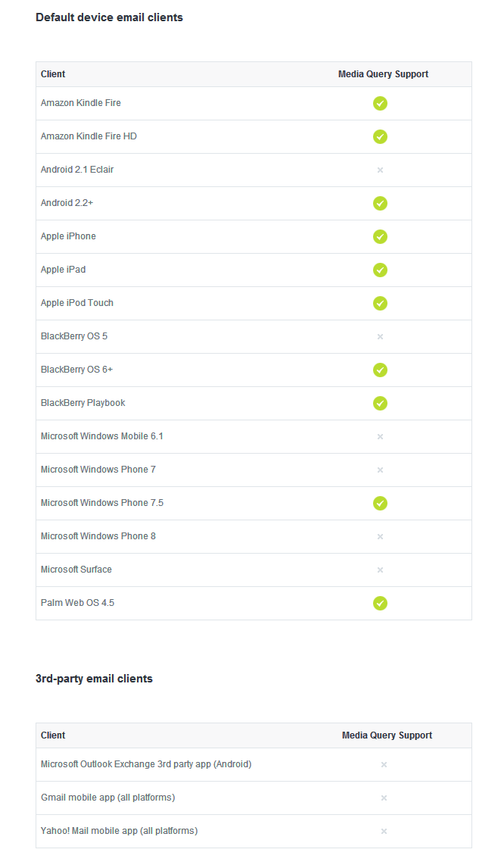Click the Apple iPod Touch row label
Viewport: 504px width, 868px height.
(x=77, y=303)
